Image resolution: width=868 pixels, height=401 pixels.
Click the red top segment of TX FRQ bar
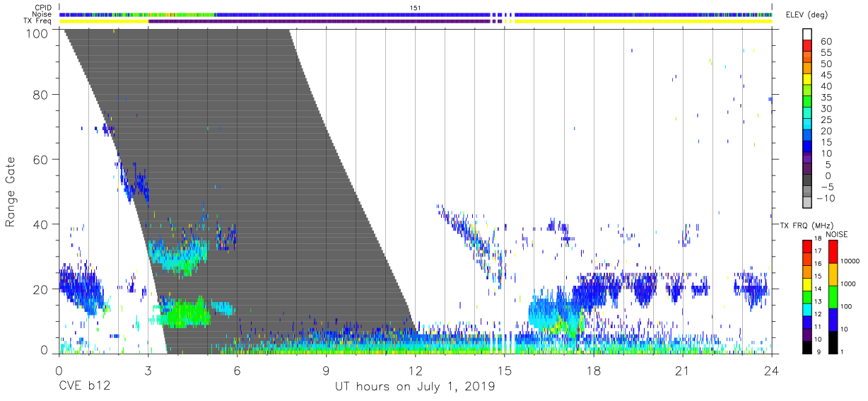pyautogui.click(x=806, y=246)
